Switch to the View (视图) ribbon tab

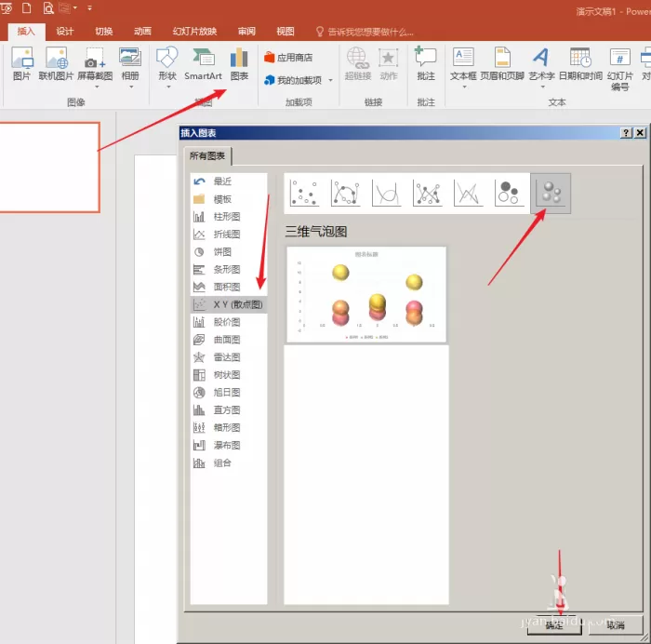[286, 32]
